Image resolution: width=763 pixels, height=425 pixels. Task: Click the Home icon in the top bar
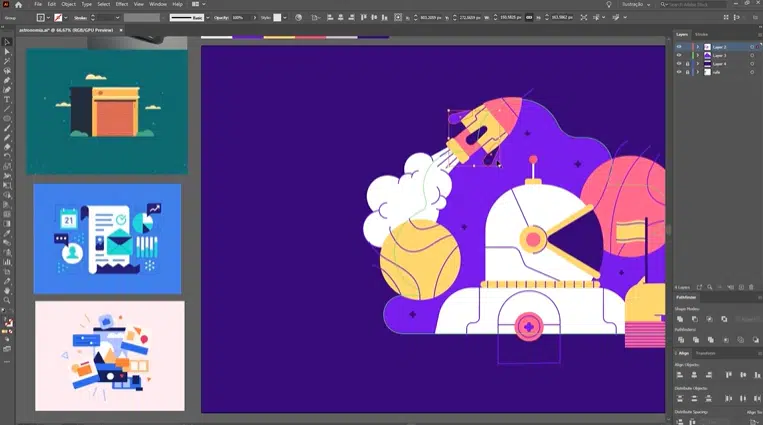coord(19,5)
